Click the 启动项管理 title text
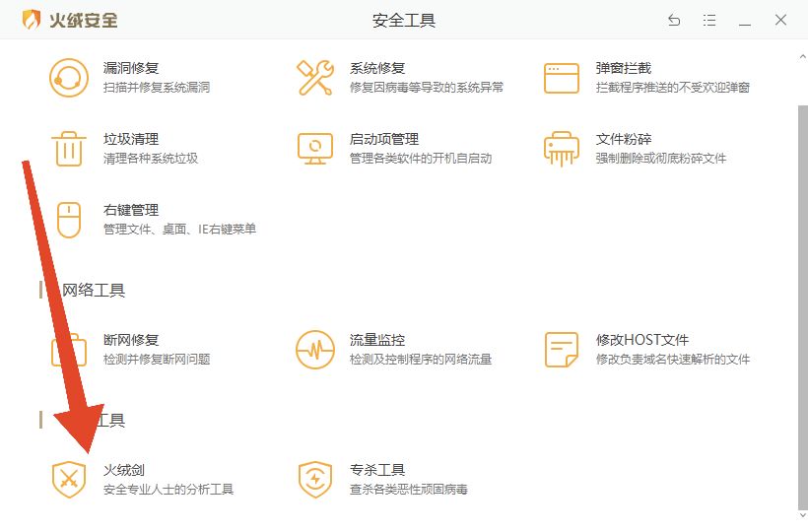The image size is (808, 532). [x=384, y=139]
